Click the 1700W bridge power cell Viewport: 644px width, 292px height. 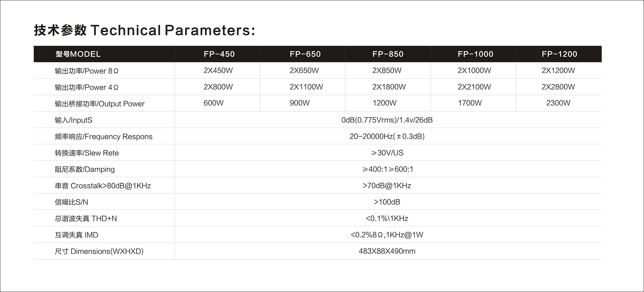[x=470, y=103]
